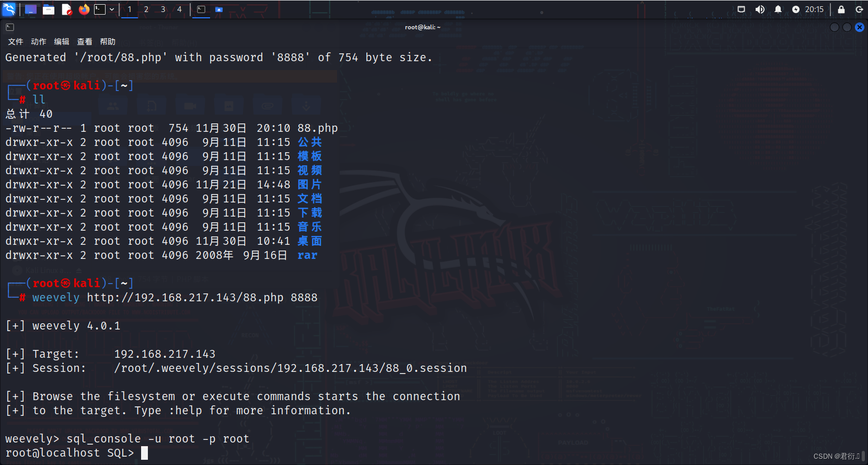This screenshot has width=868, height=465.
Task: Switch to workspace 2
Action: click(x=146, y=9)
